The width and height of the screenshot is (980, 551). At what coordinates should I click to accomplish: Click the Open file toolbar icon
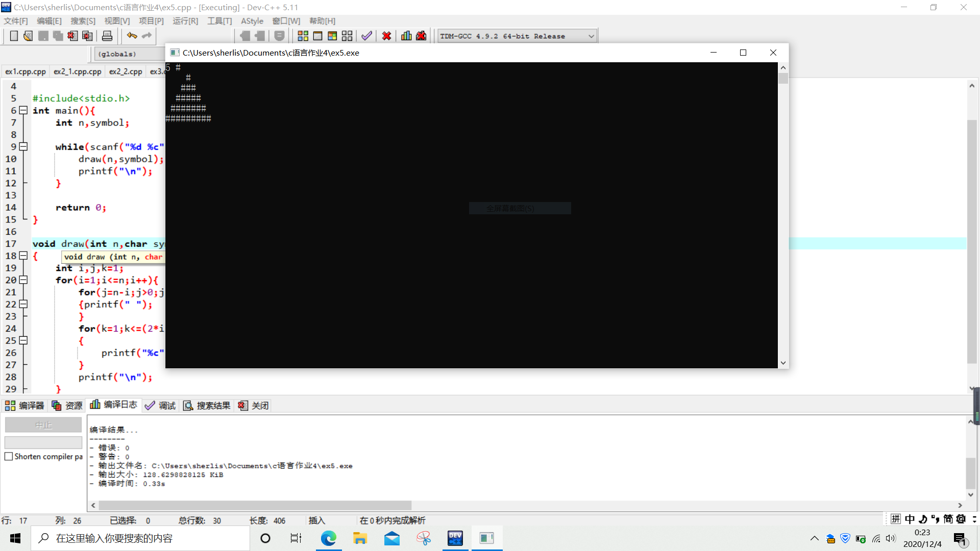[x=28, y=36]
